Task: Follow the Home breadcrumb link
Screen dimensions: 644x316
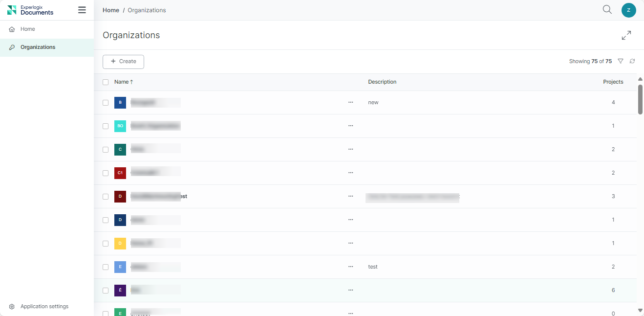Action: tap(111, 10)
